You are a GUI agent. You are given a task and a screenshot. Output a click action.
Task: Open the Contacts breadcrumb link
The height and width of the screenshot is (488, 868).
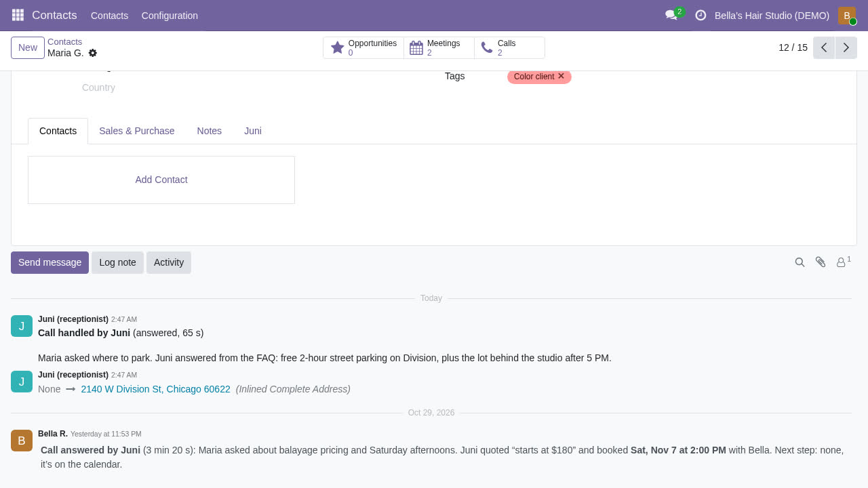click(x=64, y=42)
